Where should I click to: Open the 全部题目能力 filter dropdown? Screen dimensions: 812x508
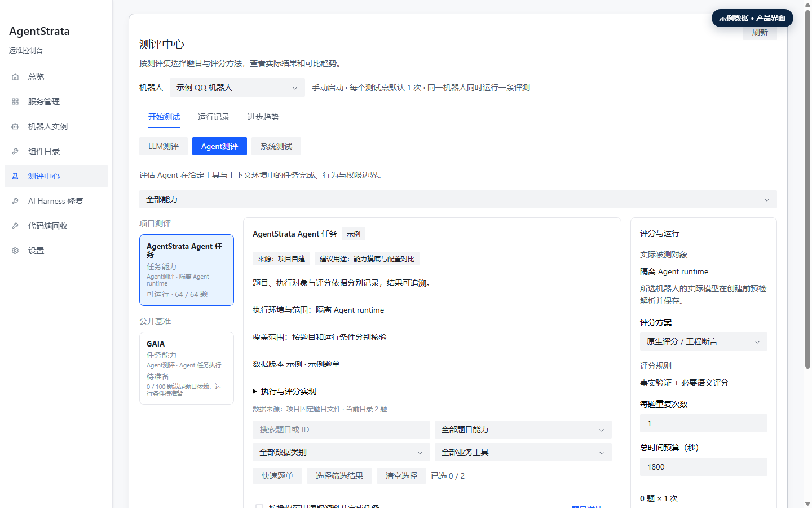523,430
